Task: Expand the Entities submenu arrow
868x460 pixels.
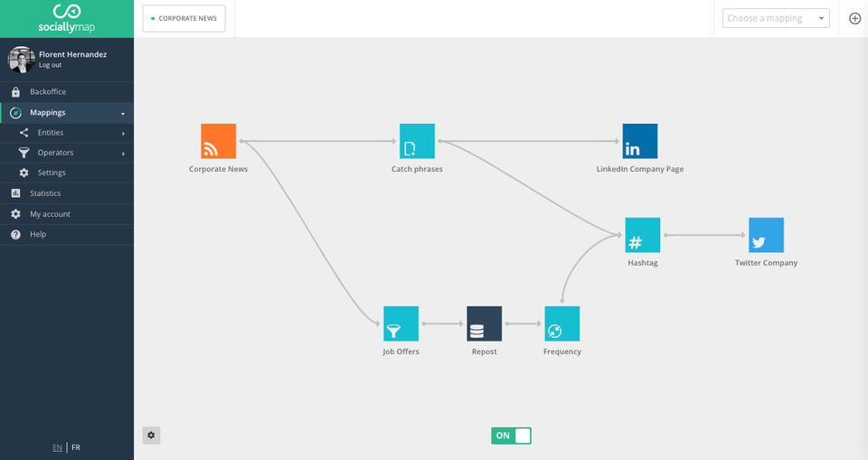Action: [123, 134]
